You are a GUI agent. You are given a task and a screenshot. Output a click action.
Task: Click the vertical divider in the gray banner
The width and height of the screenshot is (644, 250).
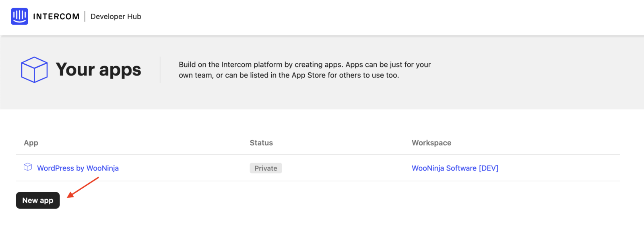(160, 70)
